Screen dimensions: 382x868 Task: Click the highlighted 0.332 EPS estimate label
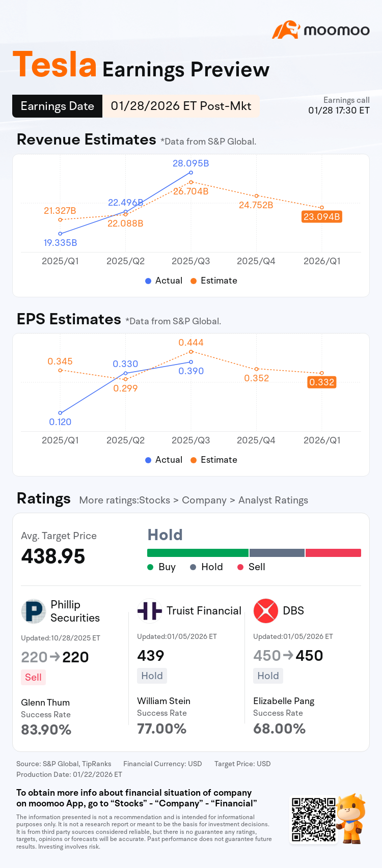pos(322,382)
